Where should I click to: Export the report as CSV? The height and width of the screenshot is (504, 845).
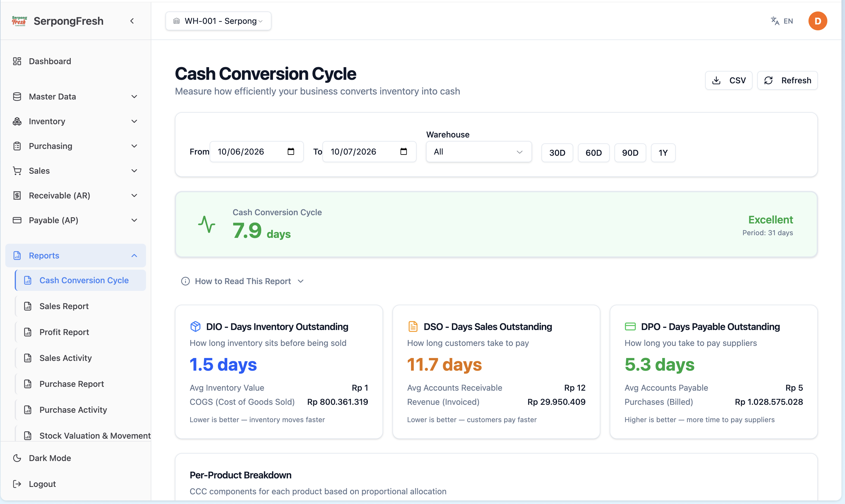728,80
